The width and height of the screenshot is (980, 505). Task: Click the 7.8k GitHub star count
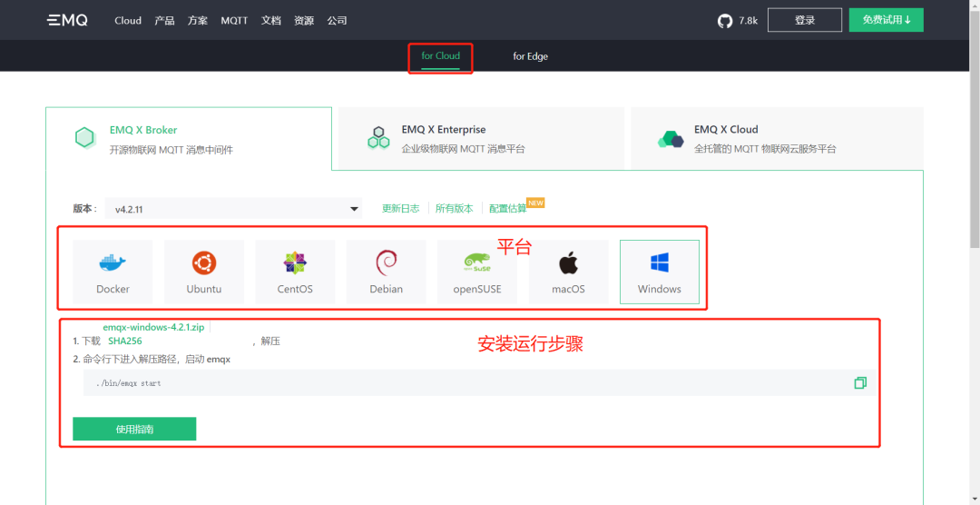tap(748, 21)
